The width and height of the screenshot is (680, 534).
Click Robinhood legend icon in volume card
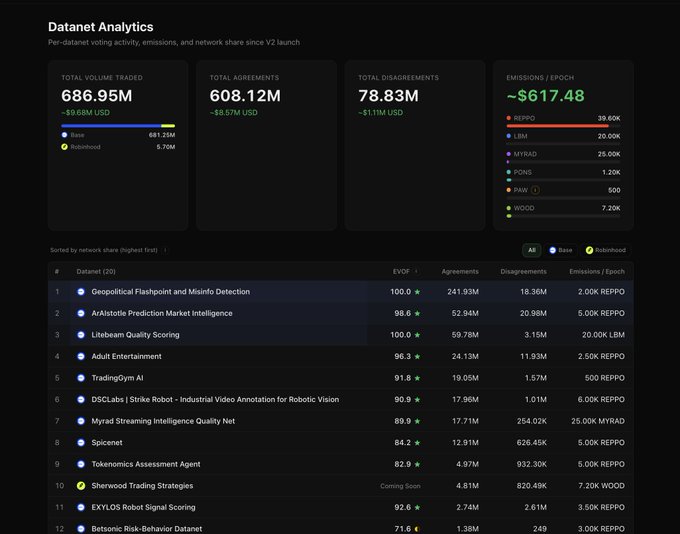(x=64, y=147)
